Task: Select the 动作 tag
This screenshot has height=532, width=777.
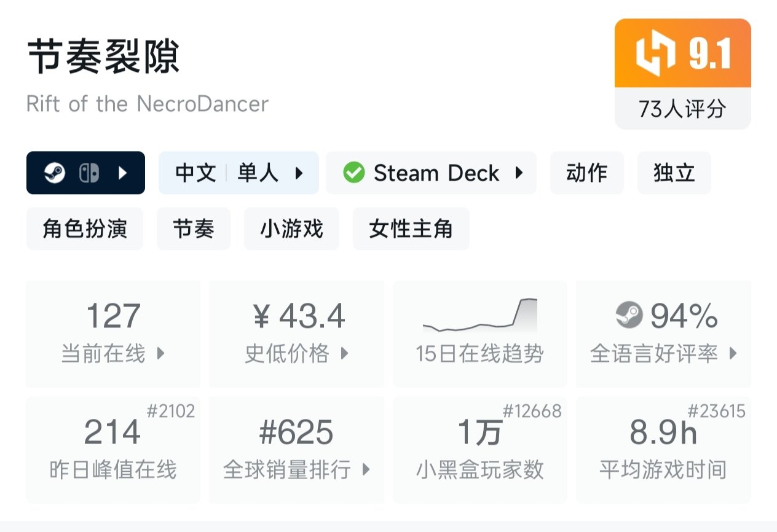Action: [586, 173]
